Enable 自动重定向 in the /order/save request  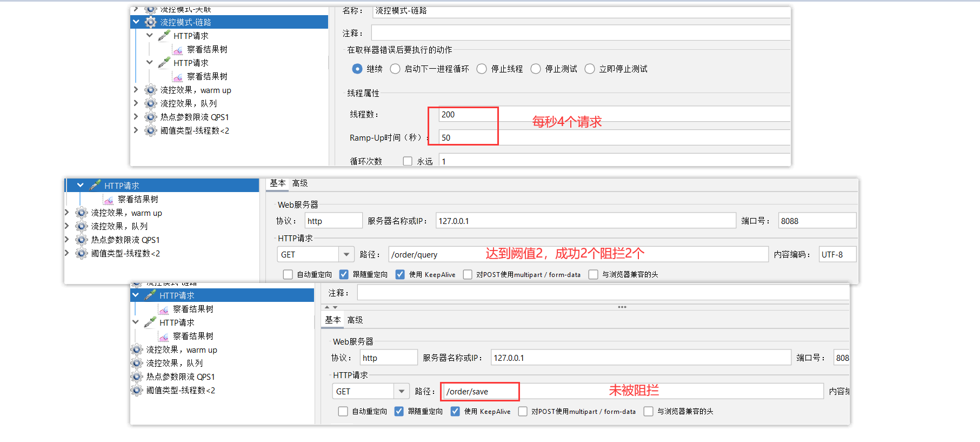(343, 411)
